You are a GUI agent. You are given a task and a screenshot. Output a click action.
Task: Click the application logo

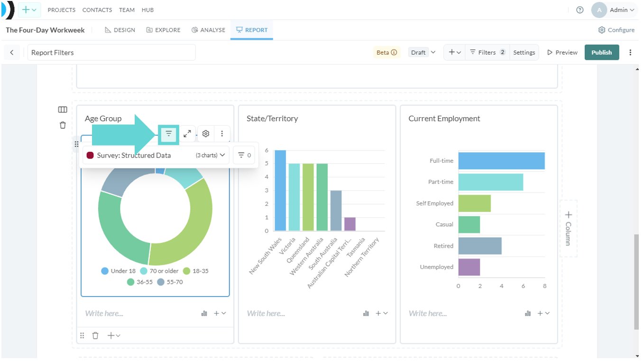(x=8, y=10)
